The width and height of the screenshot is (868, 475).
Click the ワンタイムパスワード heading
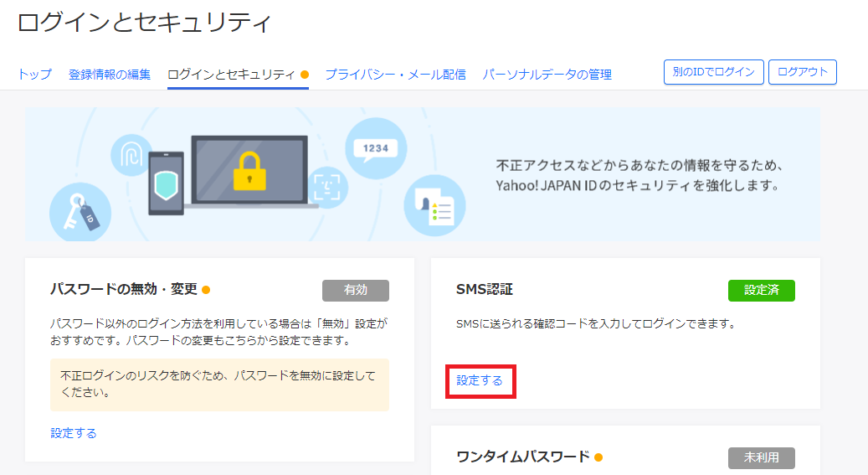(x=523, y=457)
